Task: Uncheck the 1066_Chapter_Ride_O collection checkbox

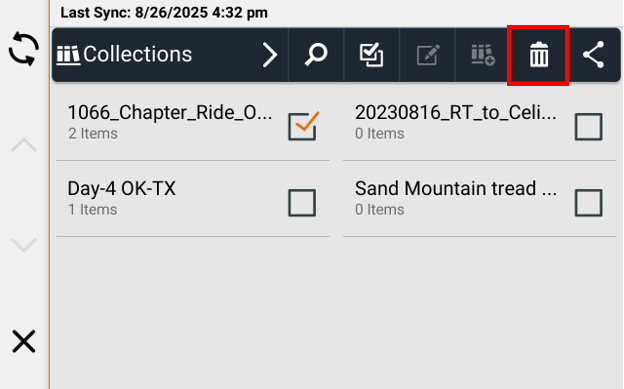Action: [x=303, y=126]
